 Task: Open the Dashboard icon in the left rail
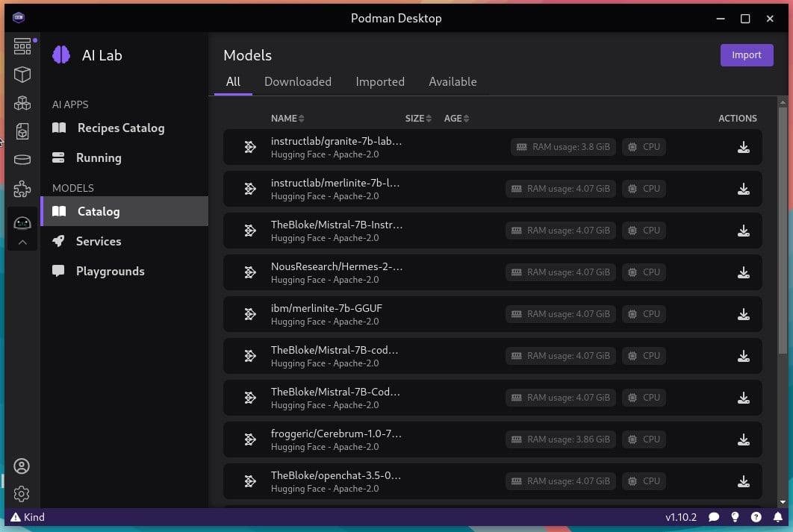point(22,46)
